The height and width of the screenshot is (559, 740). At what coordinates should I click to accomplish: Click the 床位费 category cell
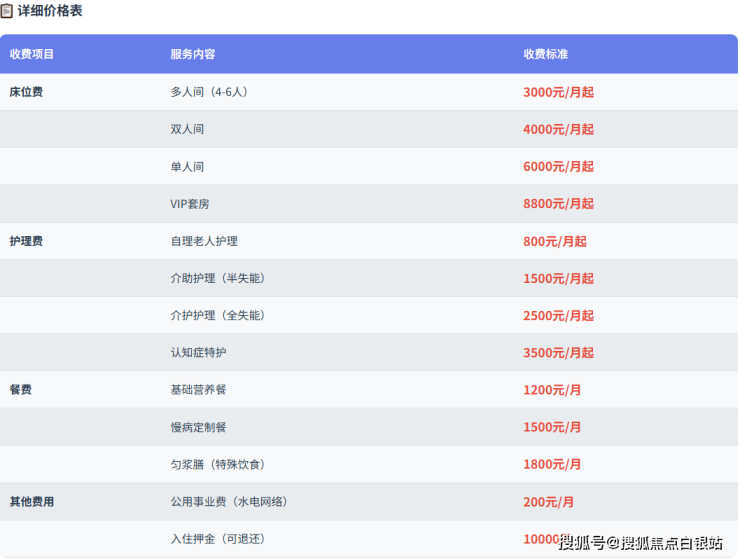coord(26,92)
